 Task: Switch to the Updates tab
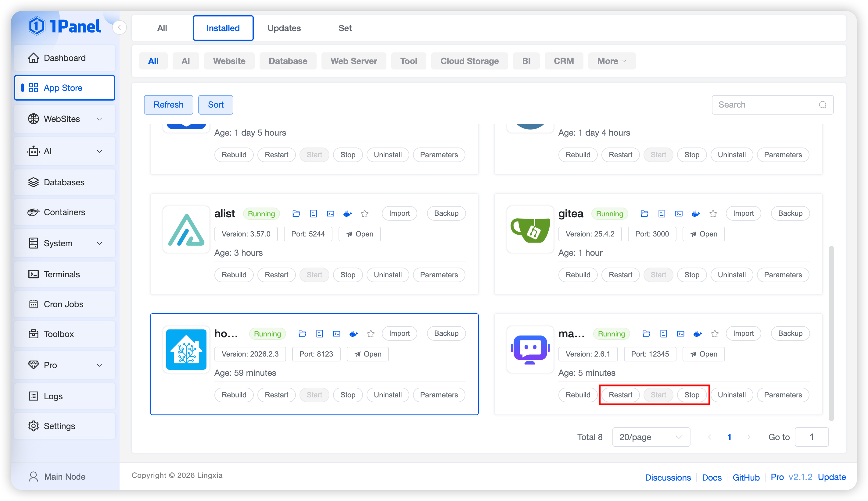click(284, 28)
